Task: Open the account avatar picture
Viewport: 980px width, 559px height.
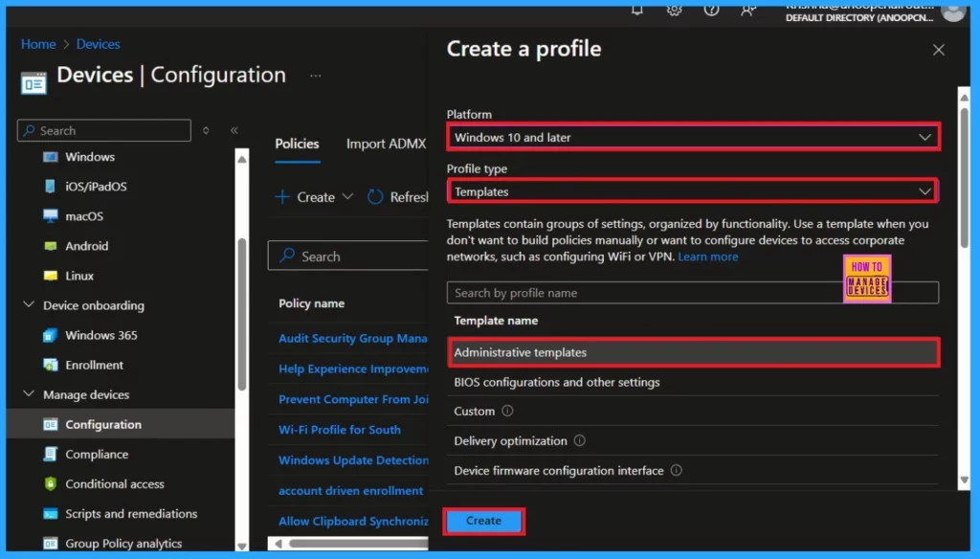Action: click(953, 11)
